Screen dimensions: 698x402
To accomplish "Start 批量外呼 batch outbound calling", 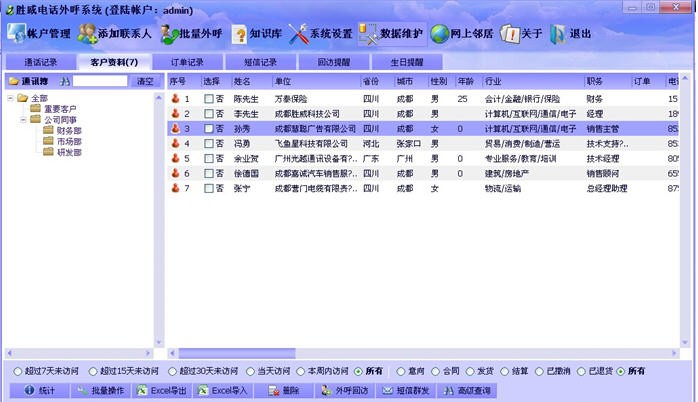I will pos(191,34).
